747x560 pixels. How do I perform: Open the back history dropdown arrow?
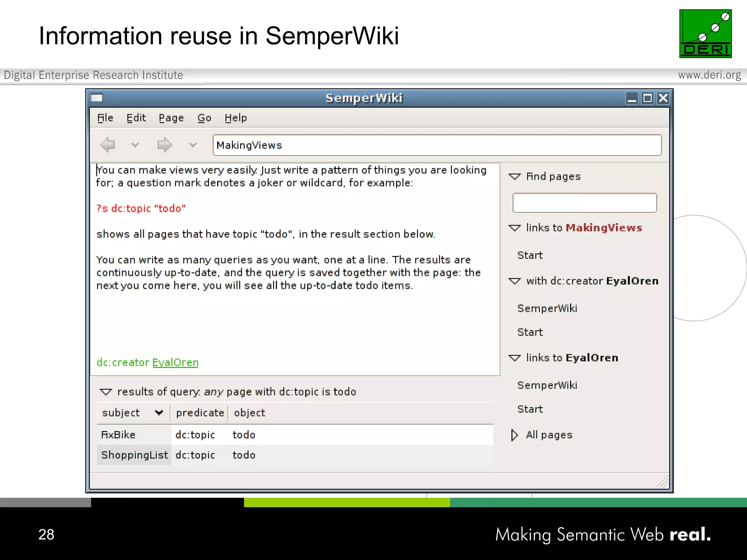(135, 145)
